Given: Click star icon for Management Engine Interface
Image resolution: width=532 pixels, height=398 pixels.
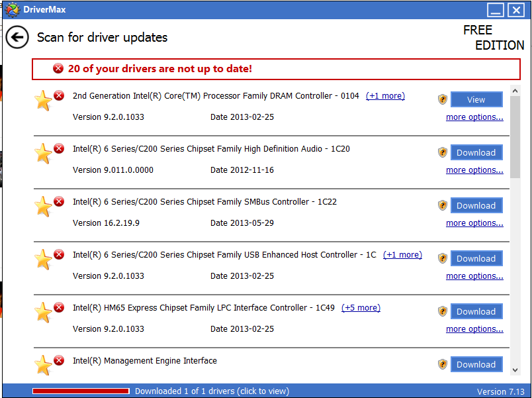Looking at the screenshot, I should (x=43, y=366).
